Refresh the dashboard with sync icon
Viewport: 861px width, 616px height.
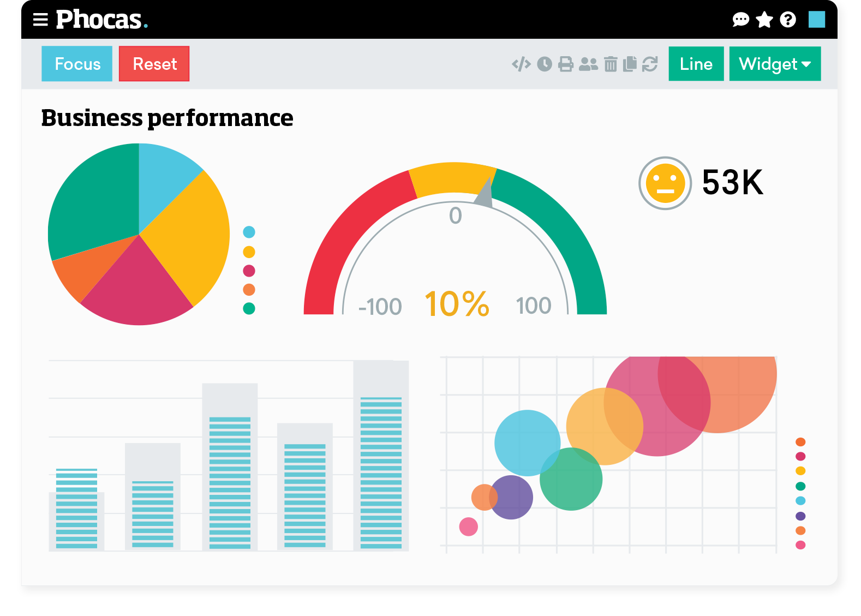pyautogui.click(x=650, y=64)
